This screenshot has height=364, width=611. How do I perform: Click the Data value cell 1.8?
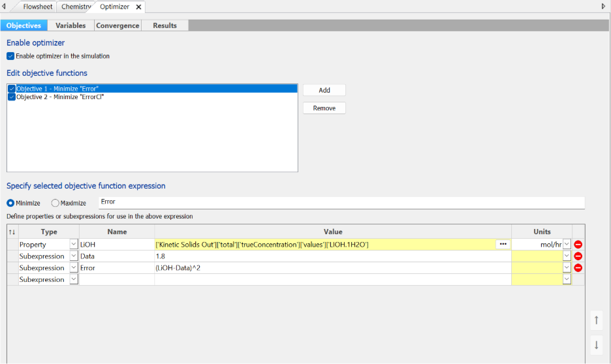[333, 256]
